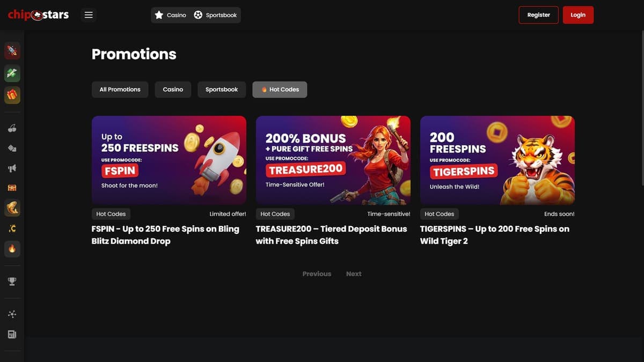644x362 pixels.
Task: Open the TIGERSPINS 200 Freespins banner
Action: [x=497, y=160]
